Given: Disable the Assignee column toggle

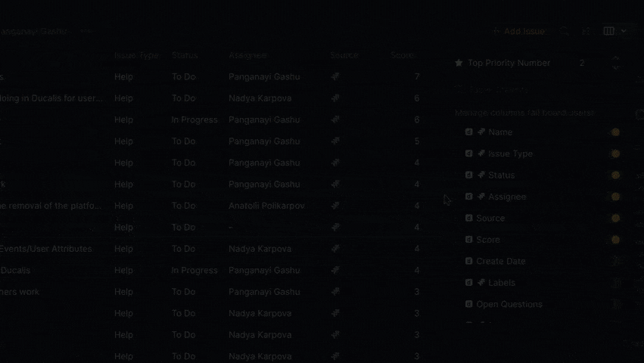Looking at the screenshot, I should pyautogui.click(x=615, y=197).
